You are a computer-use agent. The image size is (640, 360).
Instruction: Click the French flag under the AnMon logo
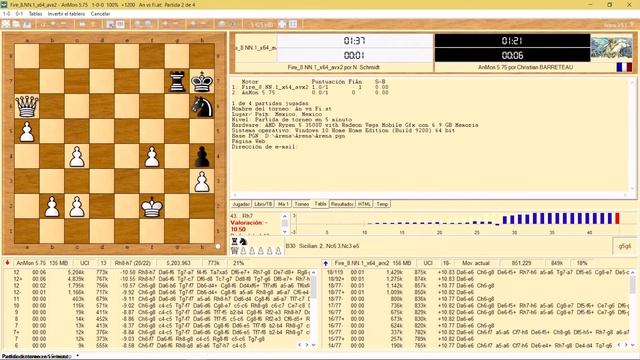(x=624, y=67)
